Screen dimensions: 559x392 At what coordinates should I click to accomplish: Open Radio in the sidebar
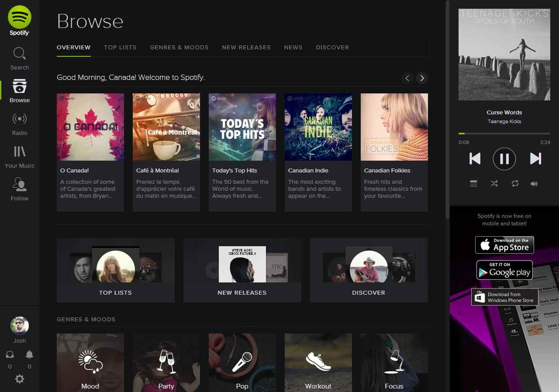click(20, 124)
